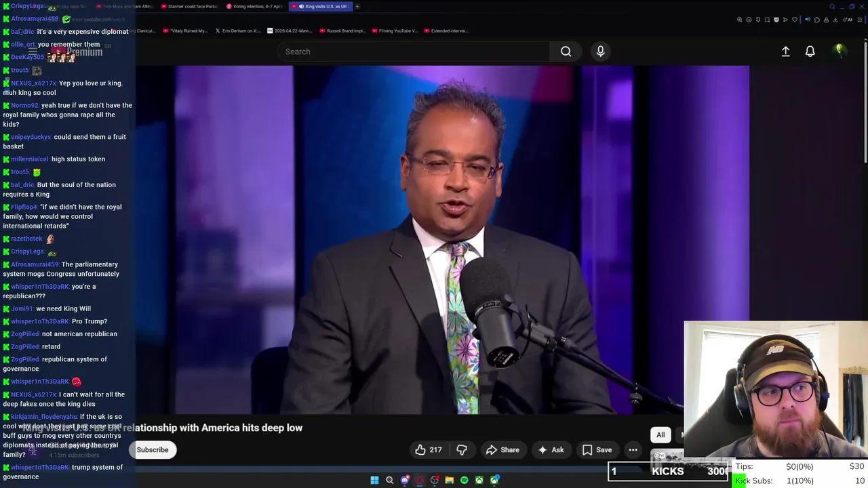The image size is (868, 488).
Task: Click the video player area
Action: [442, 239]
